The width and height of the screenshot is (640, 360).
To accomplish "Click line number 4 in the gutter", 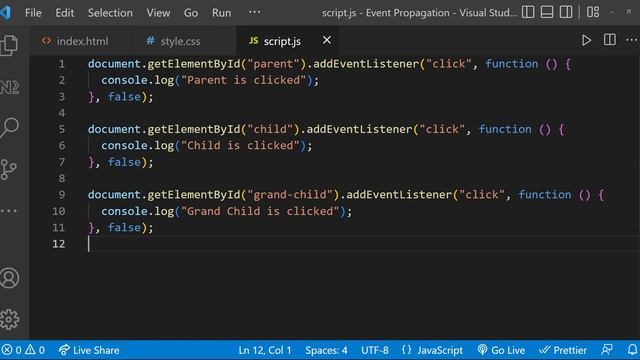I will [62, 113].
